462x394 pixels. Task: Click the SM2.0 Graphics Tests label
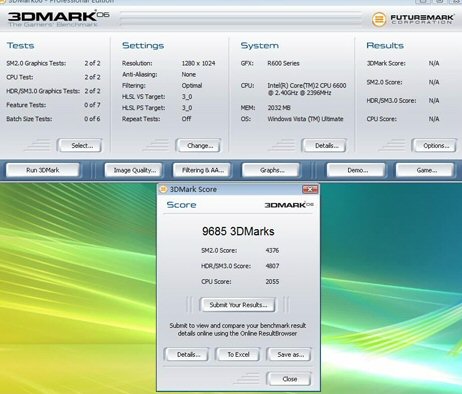(36, 63)
